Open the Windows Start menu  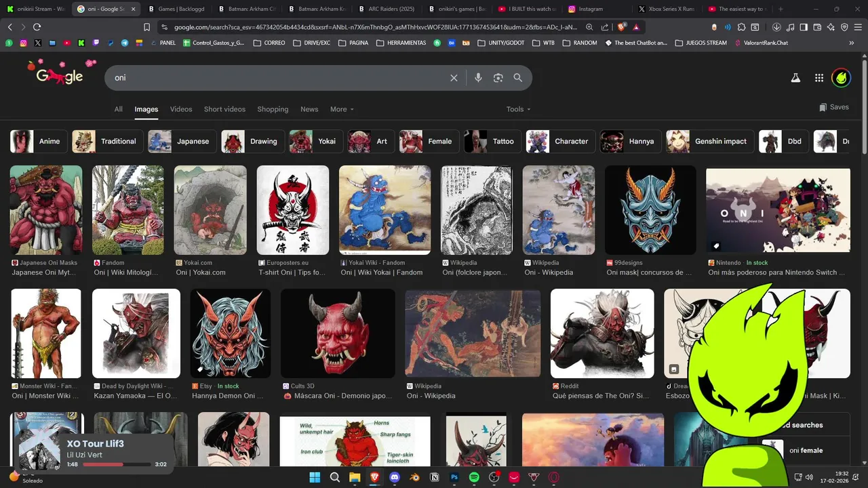tap(315, 477)
